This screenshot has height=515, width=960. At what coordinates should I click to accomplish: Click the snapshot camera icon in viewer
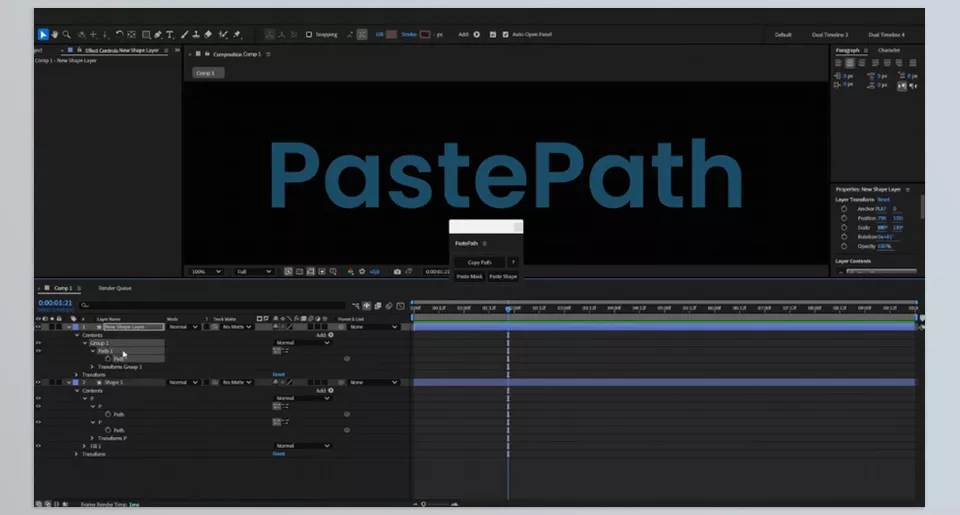[397, 271]
